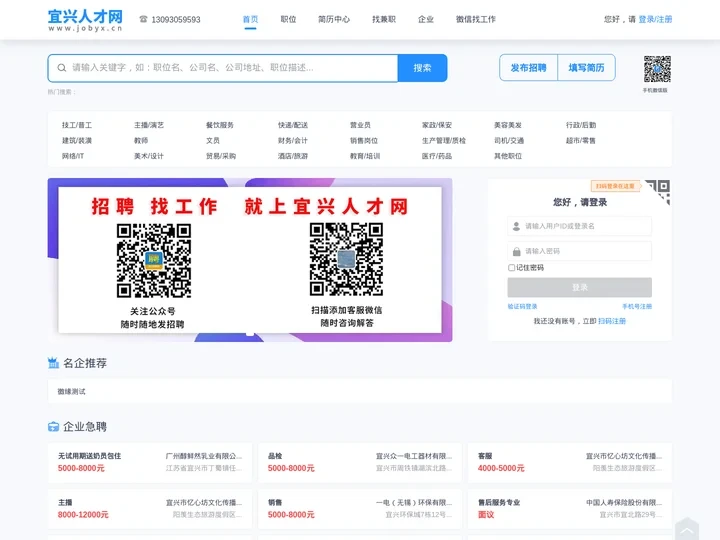Select the 家政/保安 job category
This screenshot has height=540, width=720.
tap(437, 125)
